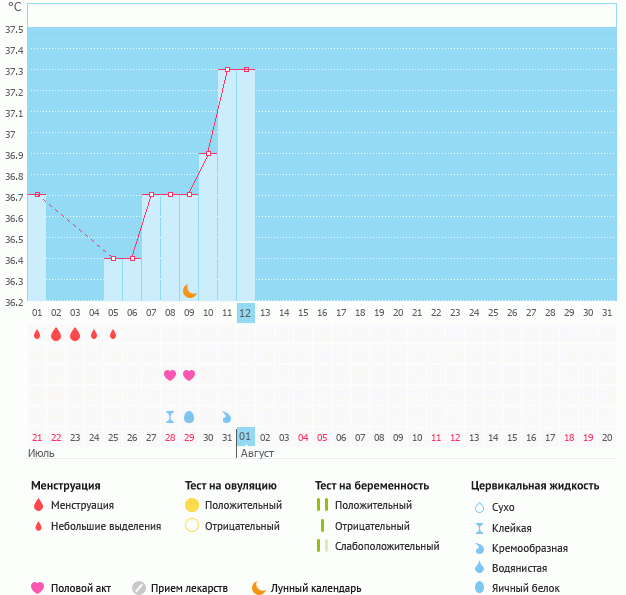Click the small spotting drop on cycle day 05

(x=113, y=334)
